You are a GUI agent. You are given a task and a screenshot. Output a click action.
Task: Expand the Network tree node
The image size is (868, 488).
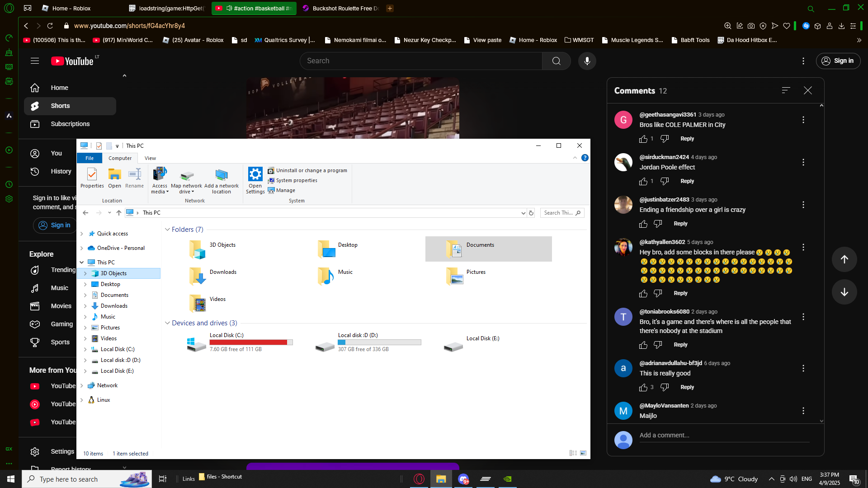[x=82, y=385]
